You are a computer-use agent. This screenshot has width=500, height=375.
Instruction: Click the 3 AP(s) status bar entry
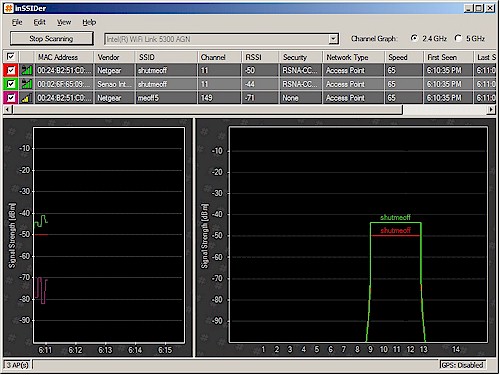point(17,365)
